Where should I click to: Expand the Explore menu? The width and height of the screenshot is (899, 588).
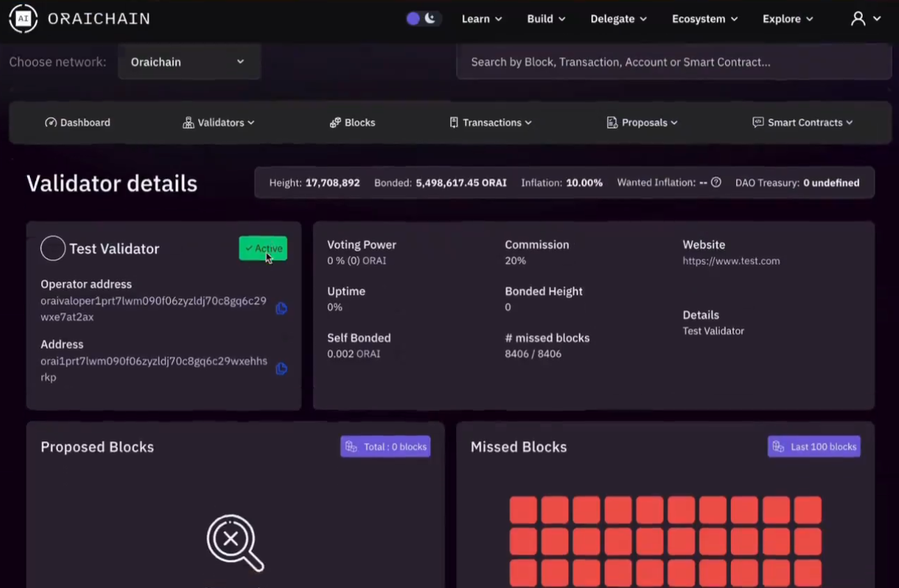[788, 19]
